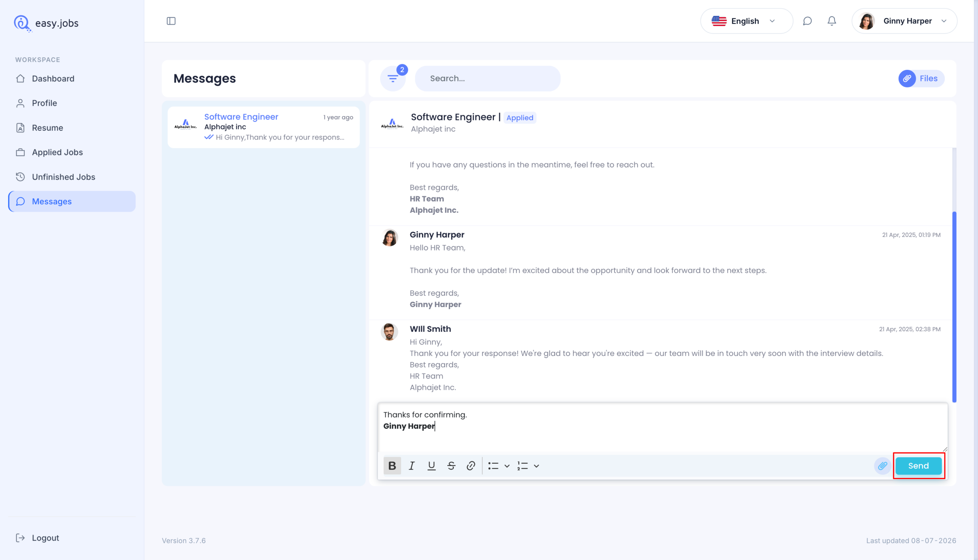Screen dimensions: 978x560
Task: Expand bulleted list style options
Action: (x=507, y=466)
